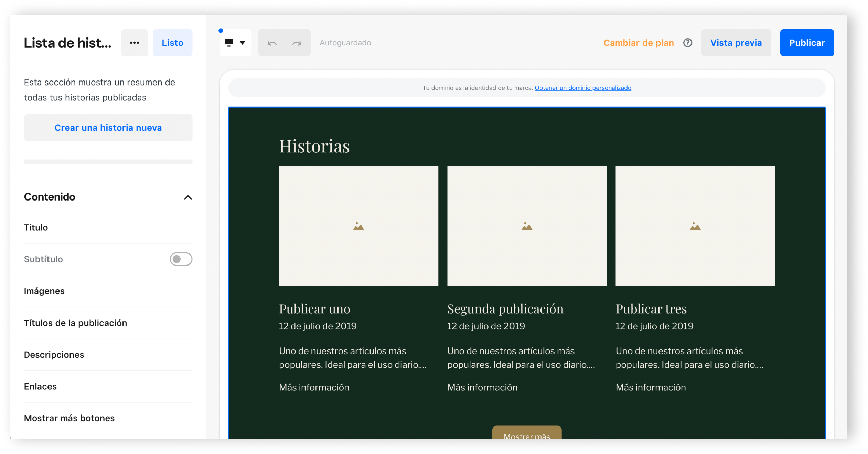Open the Imágenes content setting
The width and height of the screenshot is (868, 454).
pyautogui.click(x=108, y=291)
